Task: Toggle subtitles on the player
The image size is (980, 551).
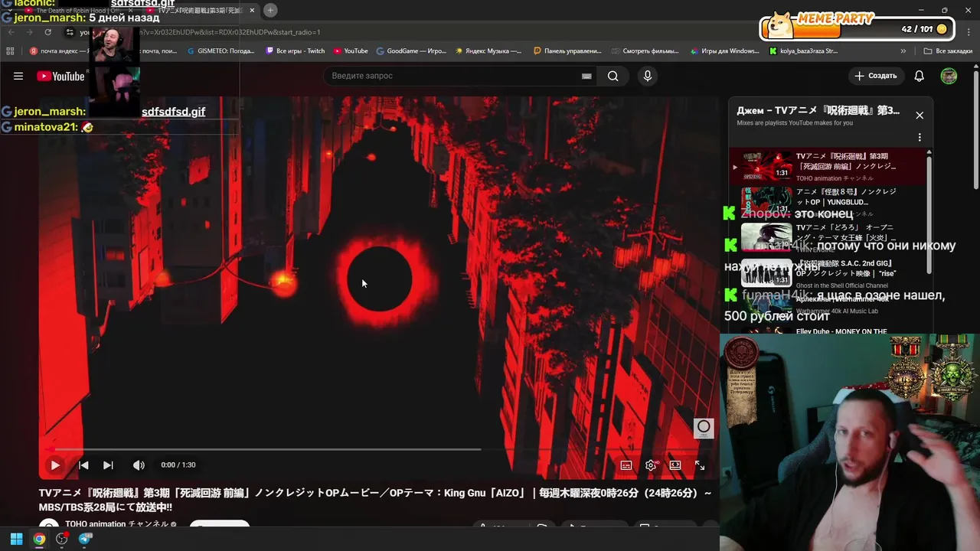Action: tap(626, 465)
